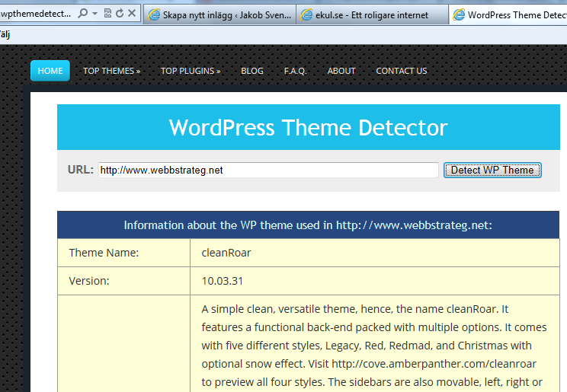Click IE icon on ekul.se tab

306,14
